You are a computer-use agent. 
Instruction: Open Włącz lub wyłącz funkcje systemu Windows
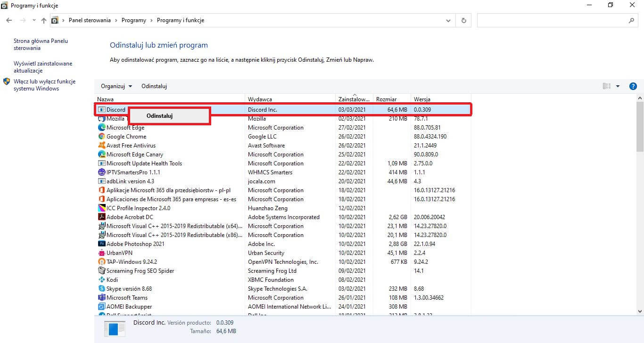click(44, 85)
